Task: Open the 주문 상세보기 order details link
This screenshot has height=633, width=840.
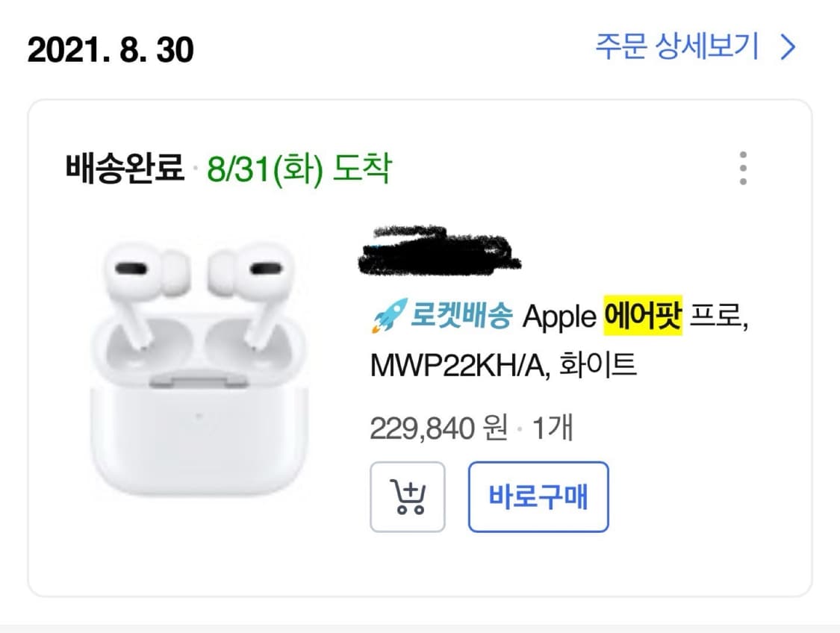Action: [674, 47]
